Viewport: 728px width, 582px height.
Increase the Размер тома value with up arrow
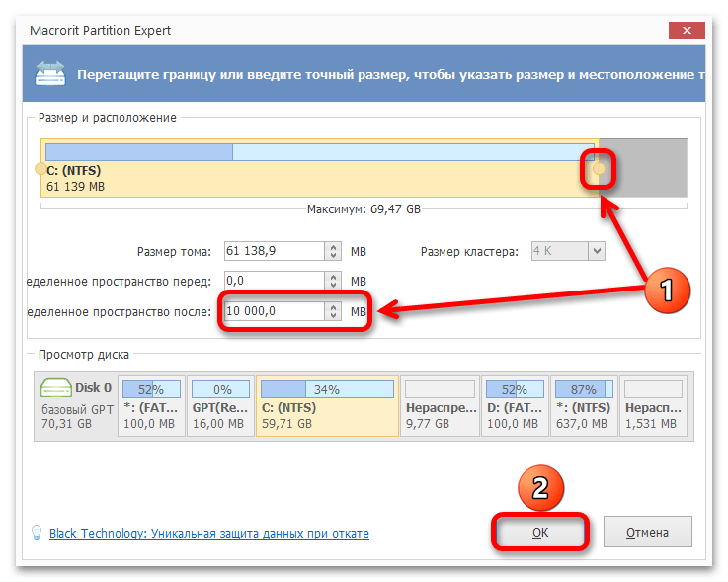coord(333,247)
